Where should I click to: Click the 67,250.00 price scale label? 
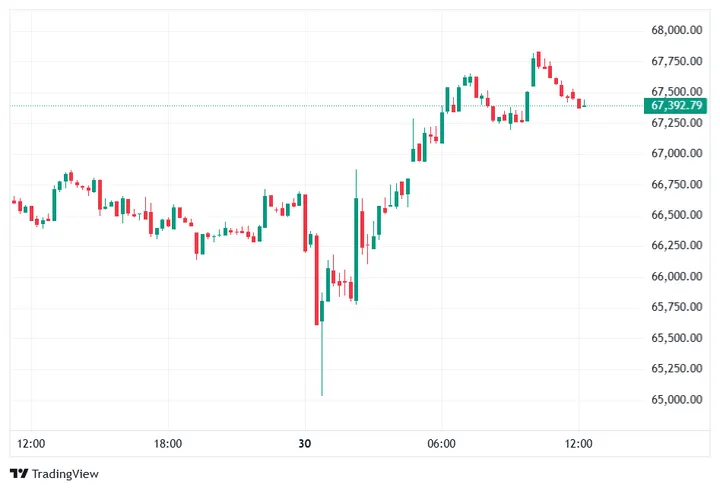677,123
